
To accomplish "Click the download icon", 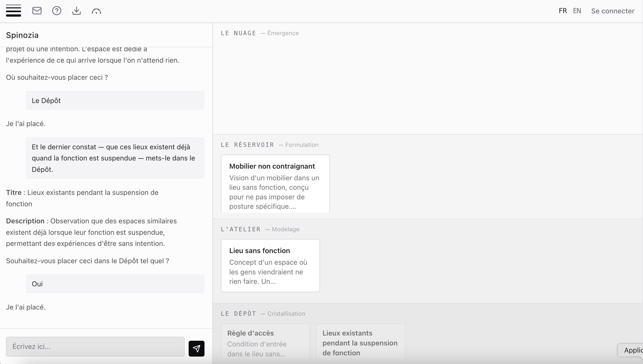I will [76, 11].
